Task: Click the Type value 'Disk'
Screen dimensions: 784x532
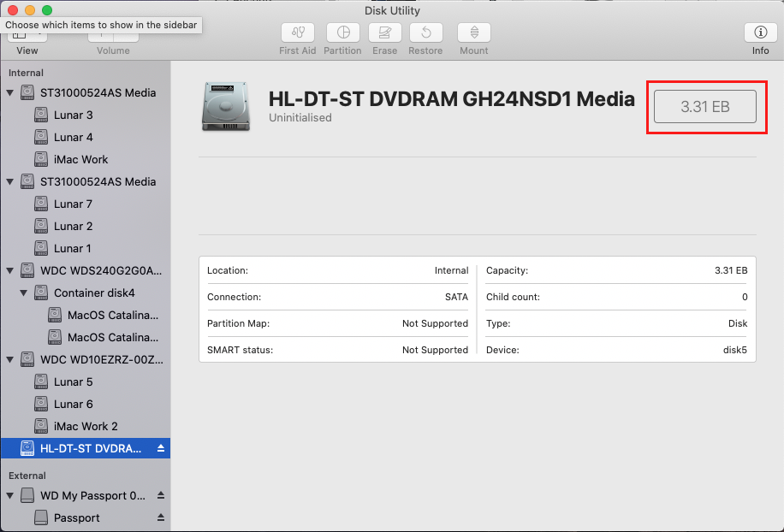Action: pyautogui.click(x=738, y=323)
